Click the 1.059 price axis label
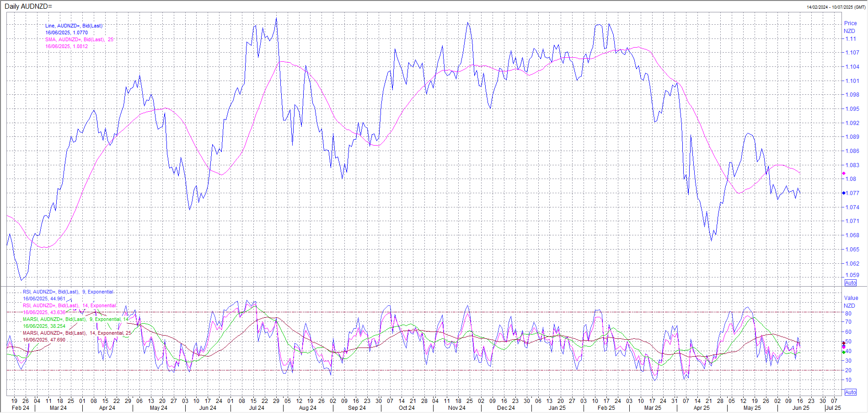 point(852,275)
